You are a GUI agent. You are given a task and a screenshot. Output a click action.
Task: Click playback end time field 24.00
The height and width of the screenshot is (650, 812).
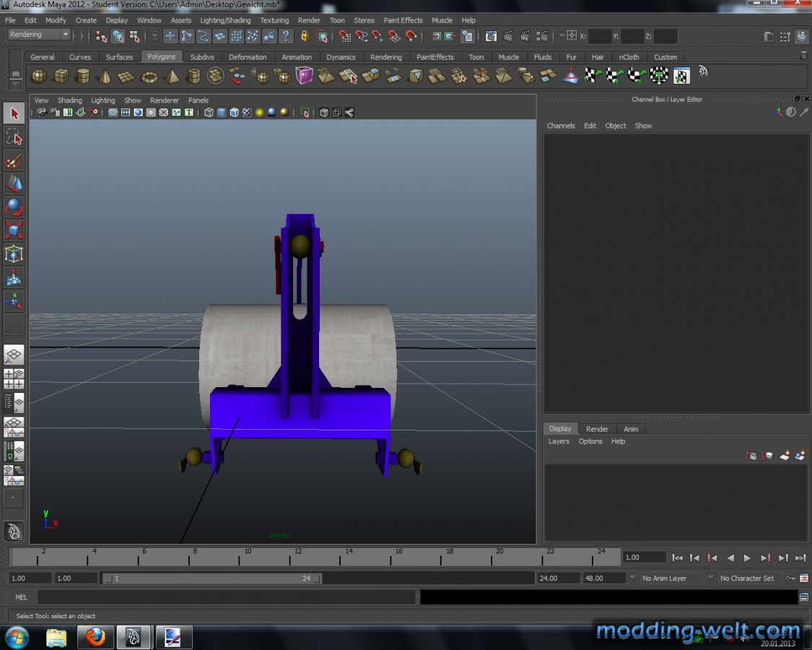pyautogui.click(x=557, y=578)
